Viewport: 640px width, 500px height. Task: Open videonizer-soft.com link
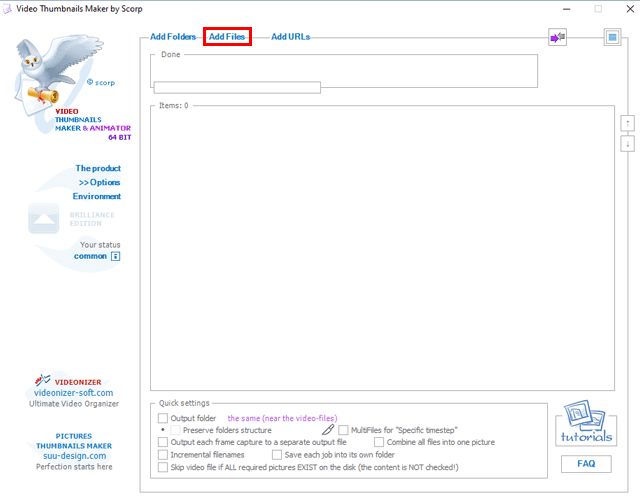(x=73, y=393)
